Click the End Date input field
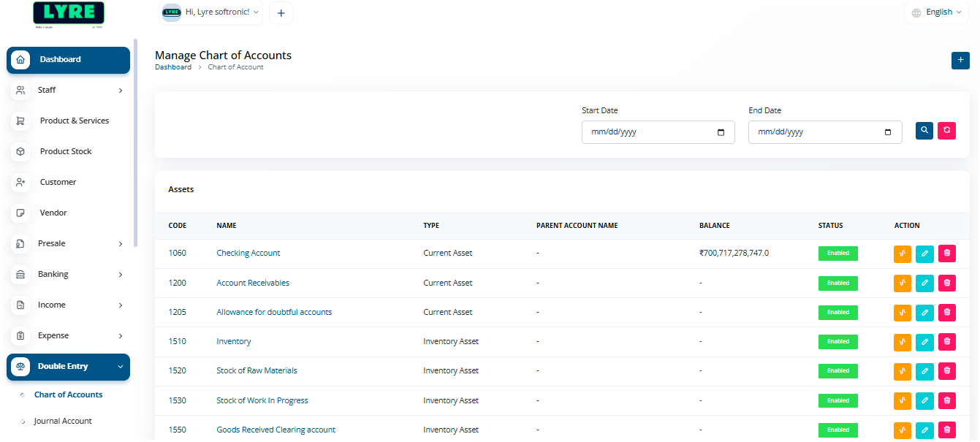Screen dimensions: 980x442 [x=811, y=132]
